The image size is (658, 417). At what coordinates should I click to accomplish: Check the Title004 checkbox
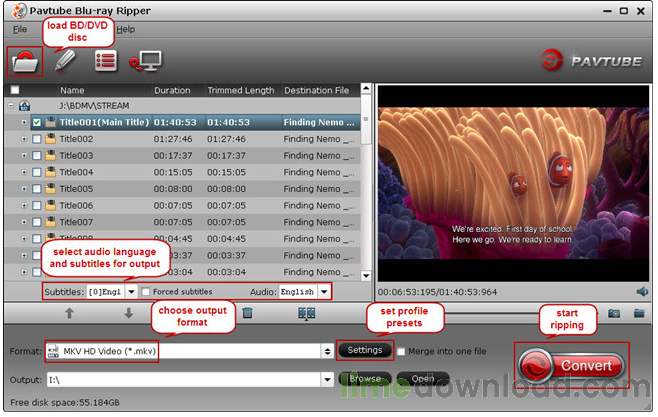click(37, 172)
